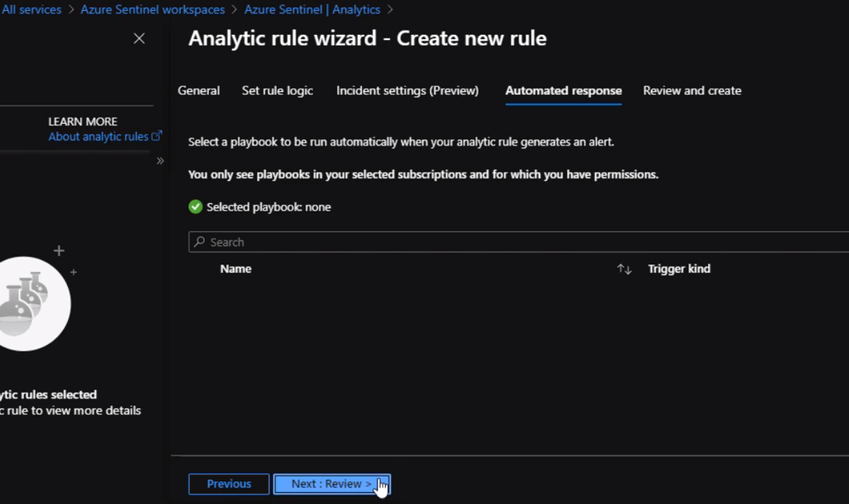The width and height of the screenshot is (849, 504).
Task: Click the Name column header
Action: [x=235, y=269]
